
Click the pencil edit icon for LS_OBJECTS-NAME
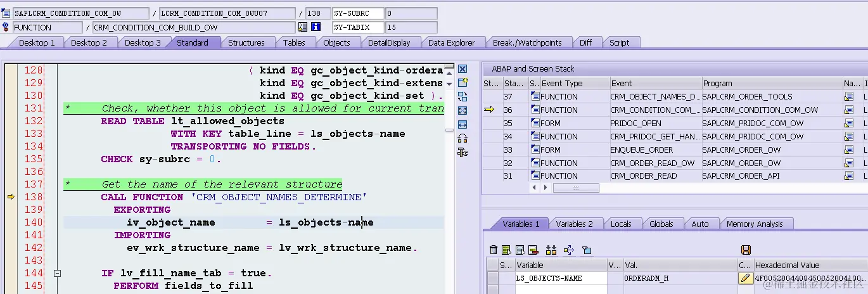pos(745,278)
